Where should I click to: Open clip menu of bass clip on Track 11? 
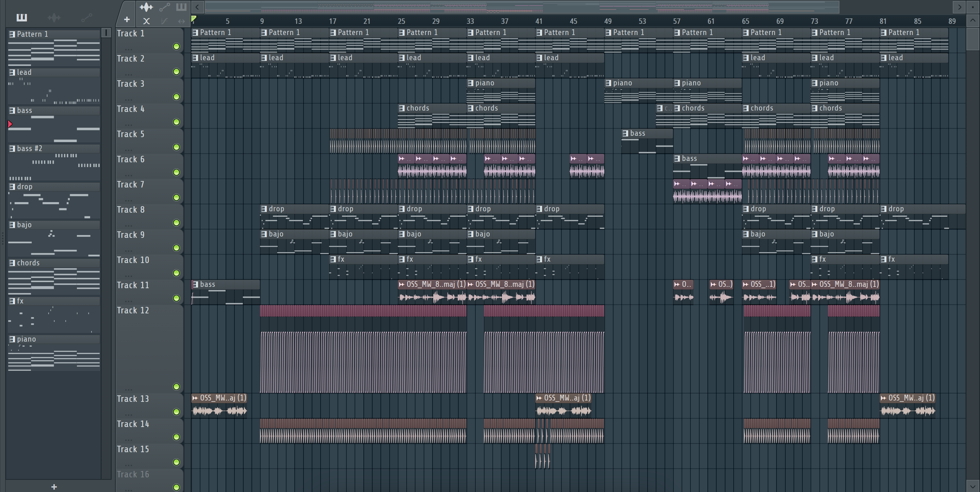[195, 284]
